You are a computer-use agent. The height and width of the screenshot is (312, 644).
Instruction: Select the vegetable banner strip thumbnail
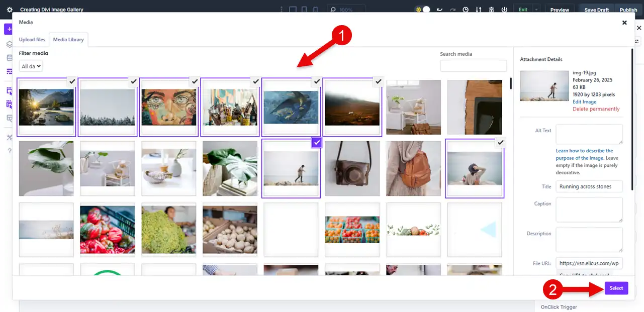pos(413,230)
